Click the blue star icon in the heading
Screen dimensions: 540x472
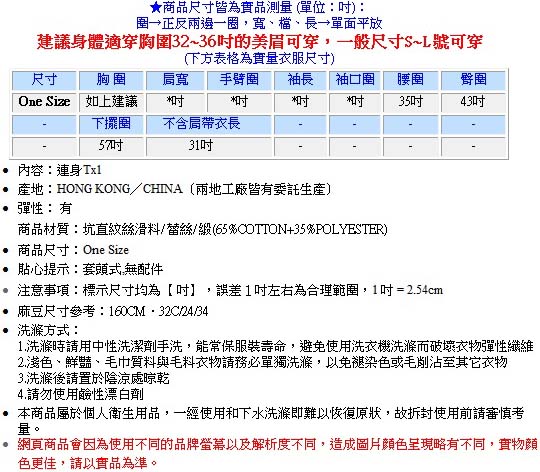coord(156,7)
